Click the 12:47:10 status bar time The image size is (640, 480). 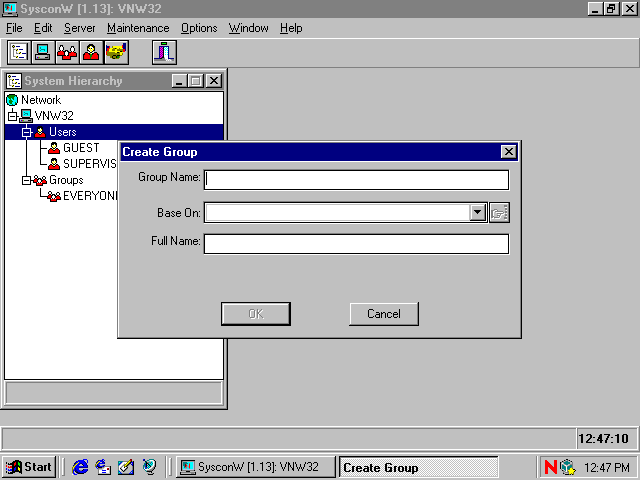point(603,439)
